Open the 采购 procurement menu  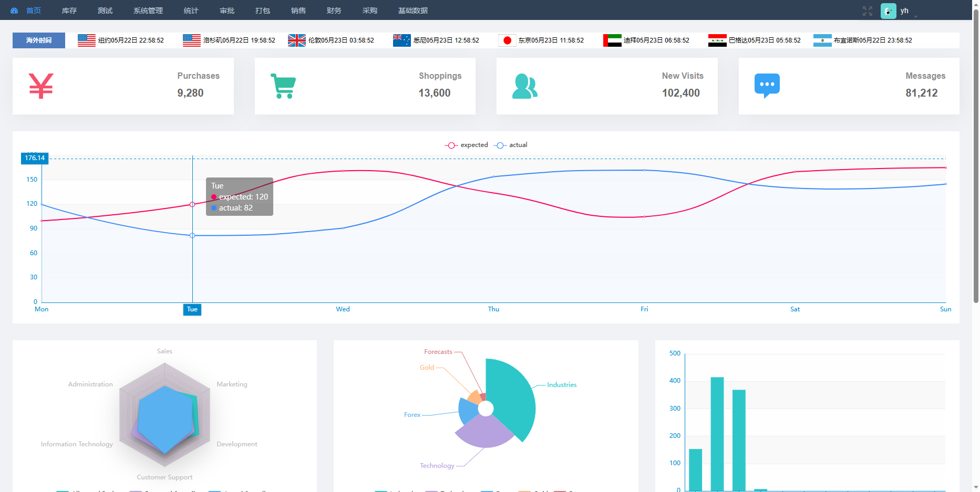click(x=370, y=11)
